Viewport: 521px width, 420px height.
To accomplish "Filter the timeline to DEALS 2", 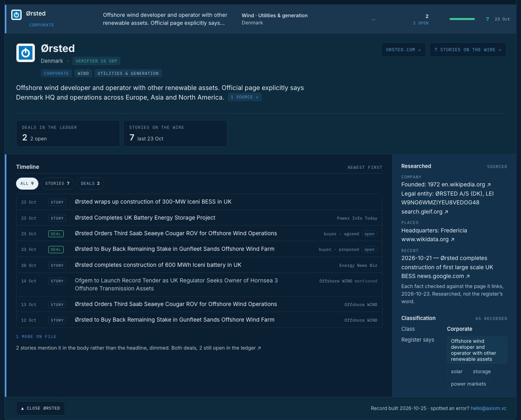I will (90, 184).
